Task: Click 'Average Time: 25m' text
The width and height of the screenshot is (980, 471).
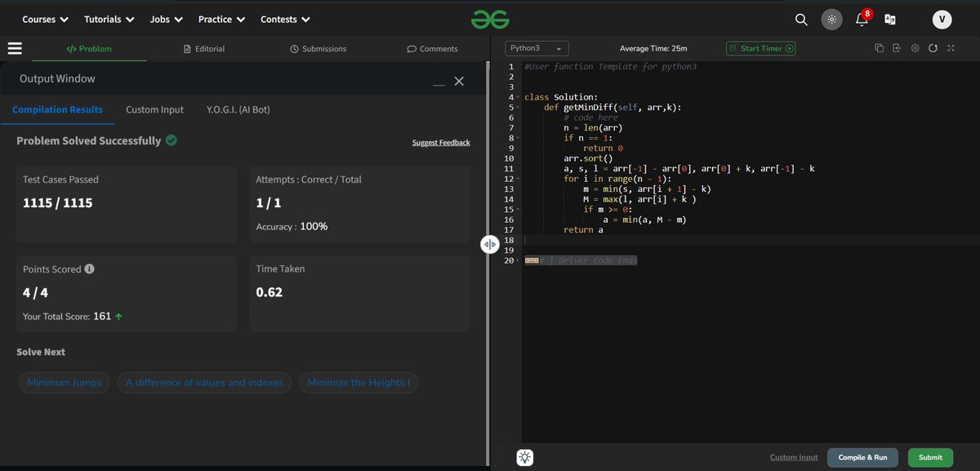Action: pyautogui.click(x=653, y=48)
